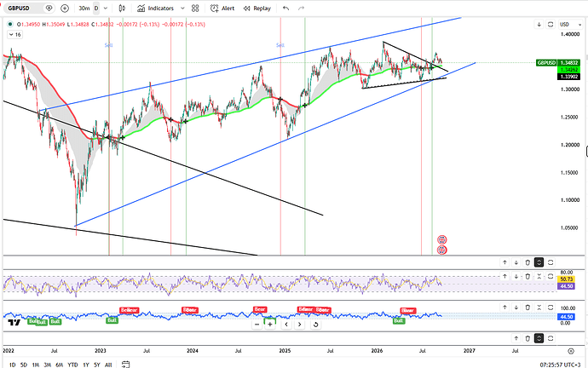Expand favorite indicators chevron beside Indicators
Screen dimensions: 588x368
coord(182,8)
